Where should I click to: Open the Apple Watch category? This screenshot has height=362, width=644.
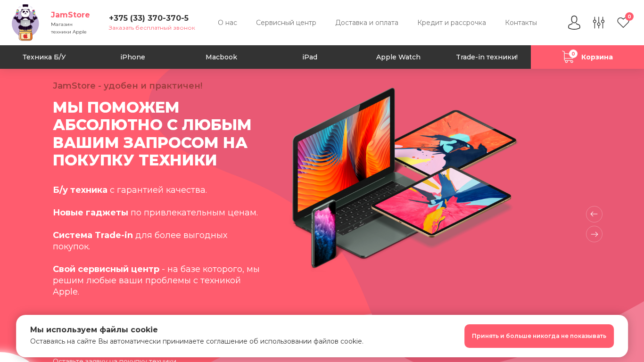[398, 57]
